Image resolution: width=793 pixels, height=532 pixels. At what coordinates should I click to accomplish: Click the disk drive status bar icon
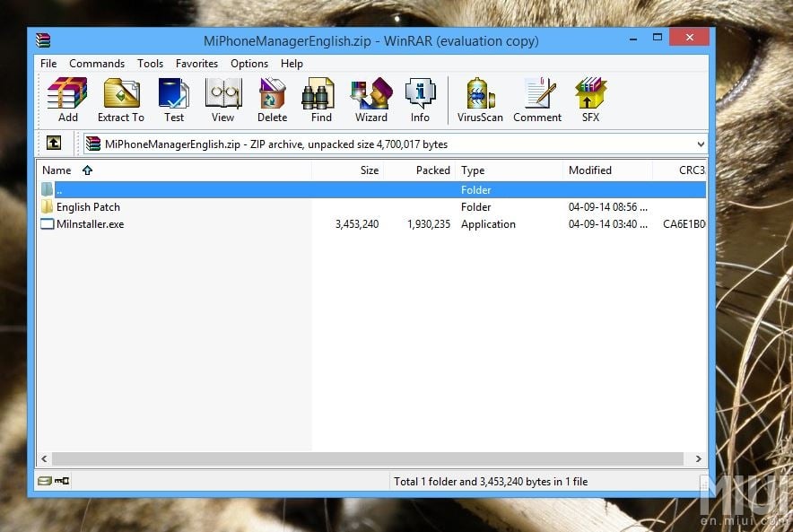point(45,481)
